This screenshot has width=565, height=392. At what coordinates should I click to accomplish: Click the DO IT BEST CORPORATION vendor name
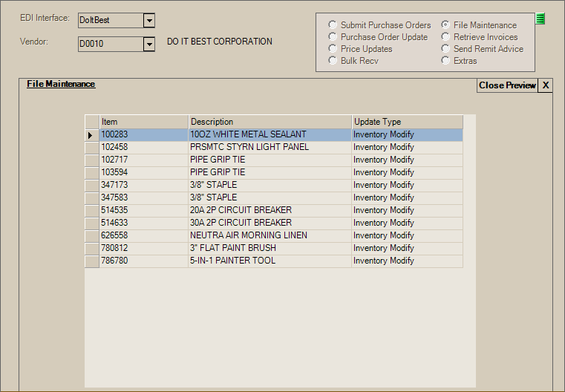coord(220,42)
